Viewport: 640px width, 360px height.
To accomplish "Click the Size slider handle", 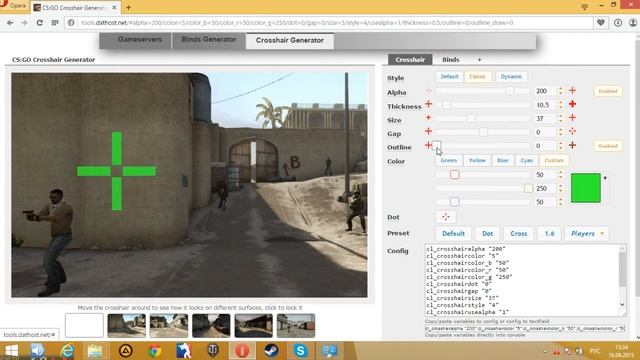I will 471,118.
